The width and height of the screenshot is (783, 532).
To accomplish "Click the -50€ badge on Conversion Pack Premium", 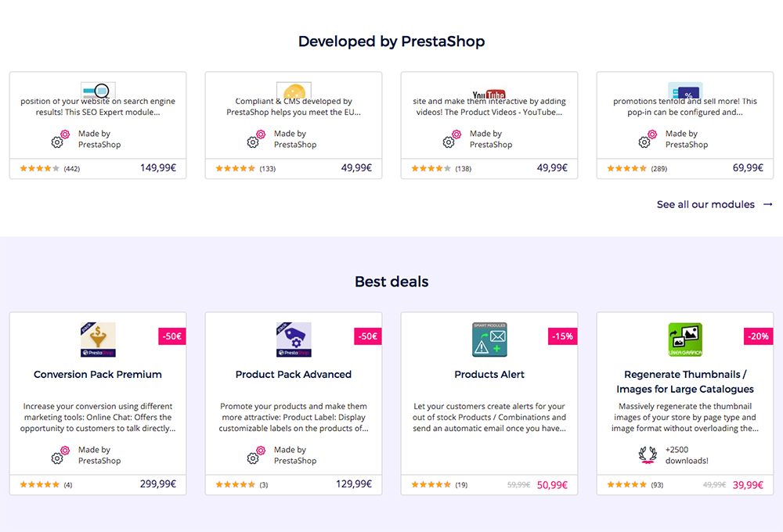I will pos(172,336).
